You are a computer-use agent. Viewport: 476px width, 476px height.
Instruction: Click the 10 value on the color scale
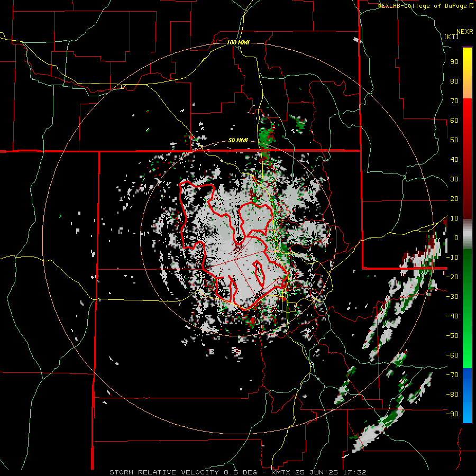tap(454, 218)
